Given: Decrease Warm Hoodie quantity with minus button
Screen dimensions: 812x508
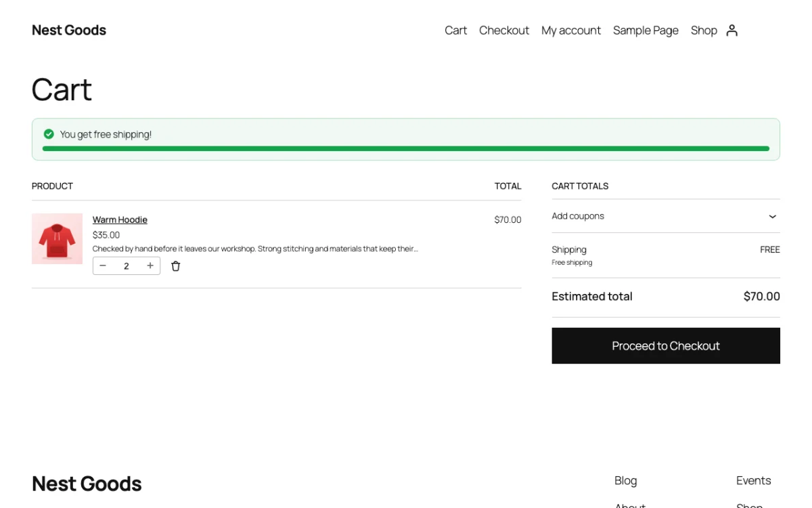Looking at the screenshot, I should [103, 266].
